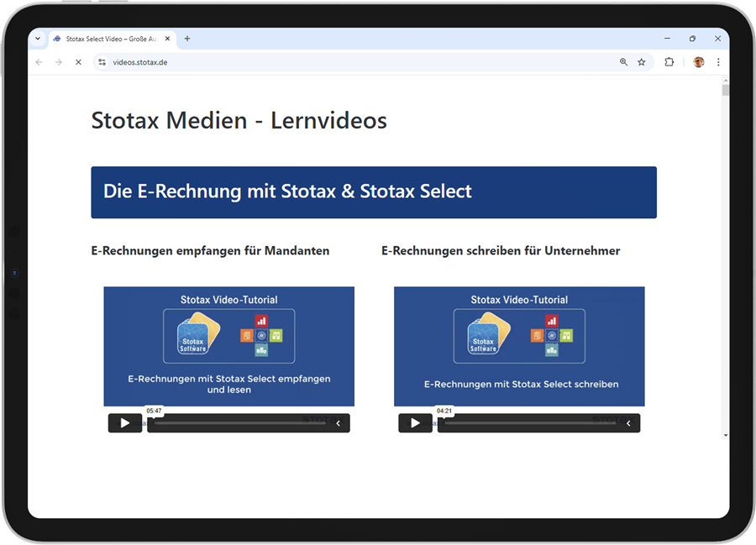The height and width of the screenshot is (545, 756).
Task: Expand controls arrow on the 05:47 video
Action: coord(339,423)
